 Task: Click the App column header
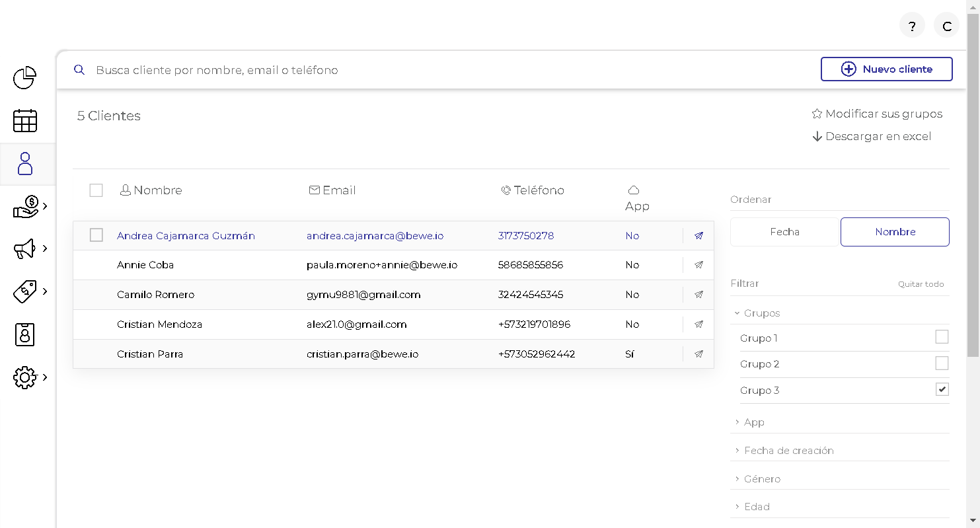tap(637, 198)
